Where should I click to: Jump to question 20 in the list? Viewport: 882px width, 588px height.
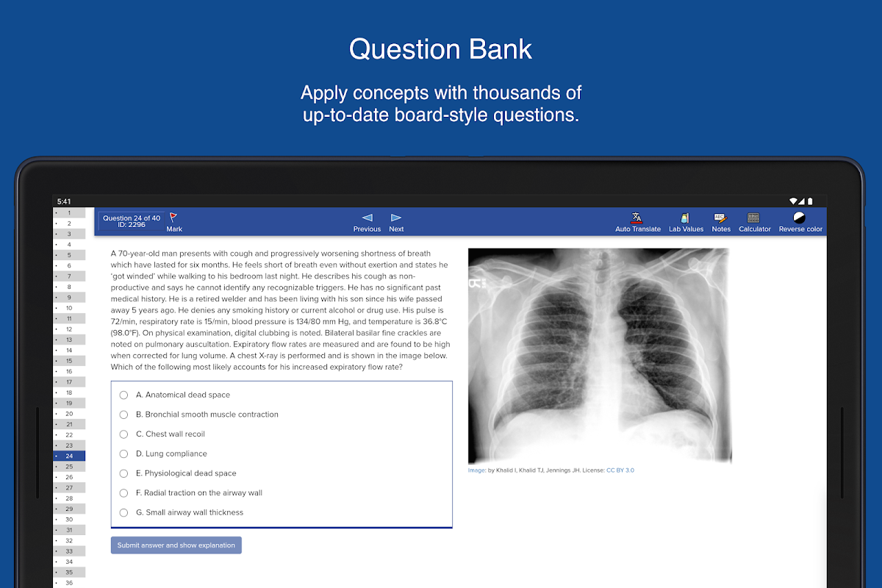pyautogui.click(x=69, y=414)
